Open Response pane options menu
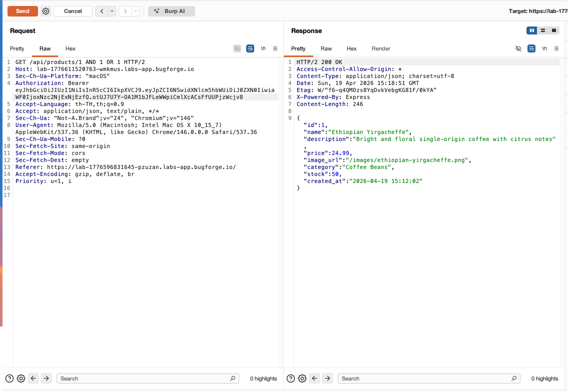The width and height of the screenshot is (568, 392). pyautogui.click(x=556, y=48)
